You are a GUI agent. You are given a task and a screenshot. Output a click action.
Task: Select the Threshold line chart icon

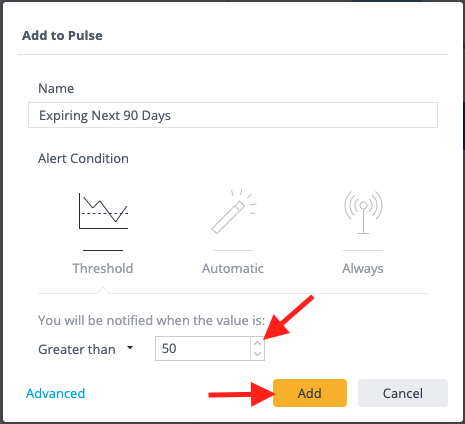103,211
